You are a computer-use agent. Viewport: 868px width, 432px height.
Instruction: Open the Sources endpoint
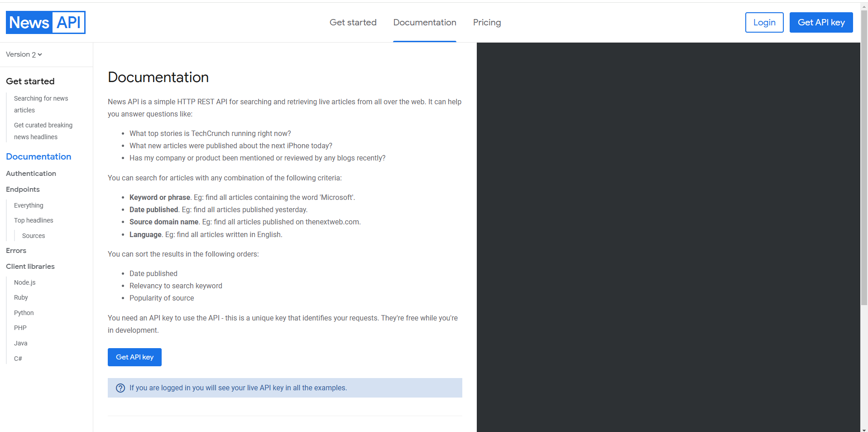pos(34,236)
